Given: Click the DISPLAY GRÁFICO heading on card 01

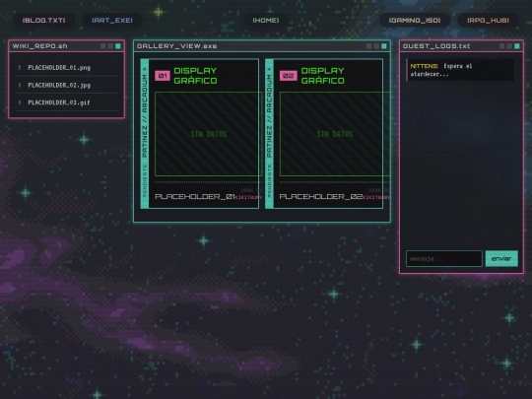Looking at the screenshot, I should pyautogui.click(x=195, y=76).
